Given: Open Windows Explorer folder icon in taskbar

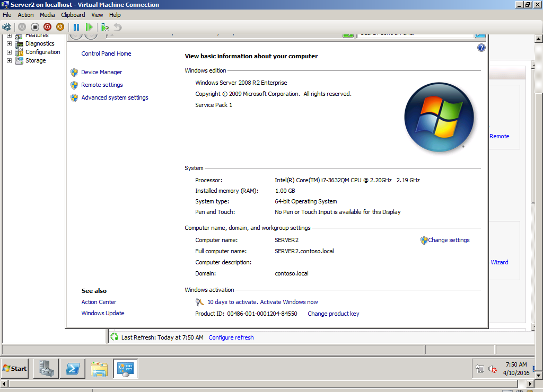Looking at the screenshot, I should [99, 369].
